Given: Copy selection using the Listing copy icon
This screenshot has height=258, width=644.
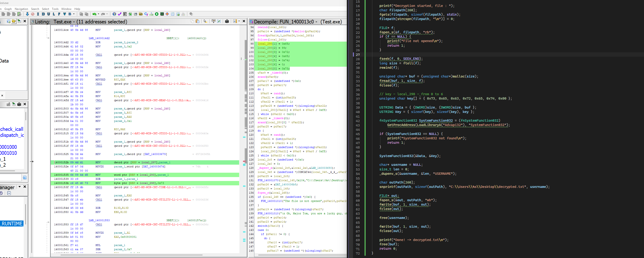Looking at the screenshot, I should click(x=192, y=21).
